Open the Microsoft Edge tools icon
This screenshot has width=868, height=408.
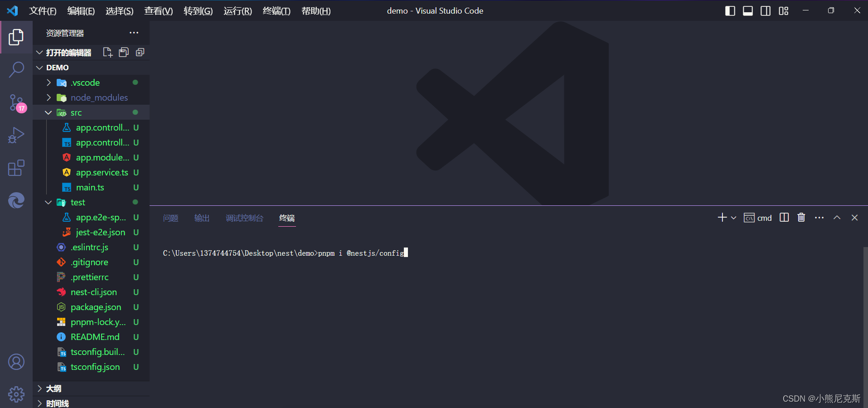click(16, 200)
